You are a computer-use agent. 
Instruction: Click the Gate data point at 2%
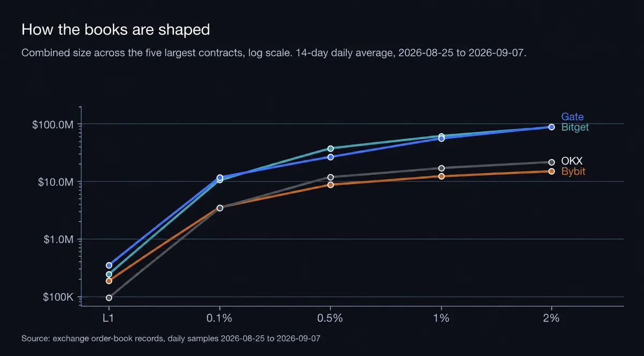point(552,127)
